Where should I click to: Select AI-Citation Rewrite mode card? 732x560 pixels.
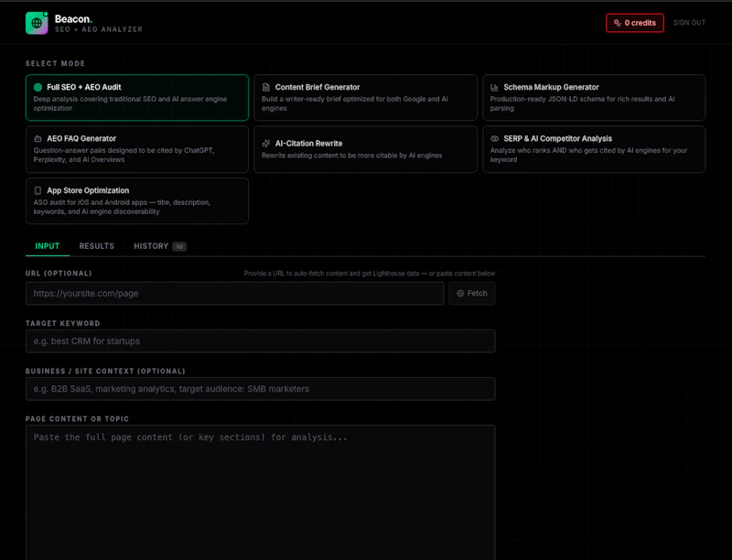click(365, 149)
